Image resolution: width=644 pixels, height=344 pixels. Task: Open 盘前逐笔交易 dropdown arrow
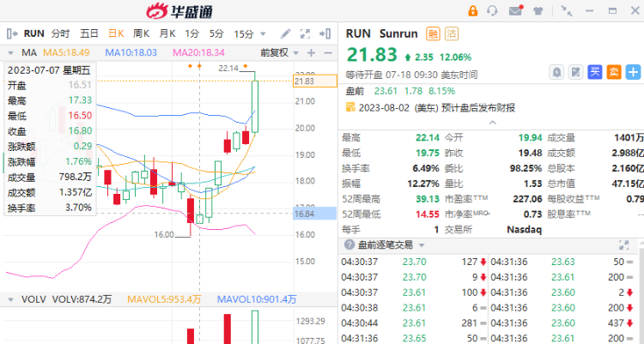[x=422, y=245]
